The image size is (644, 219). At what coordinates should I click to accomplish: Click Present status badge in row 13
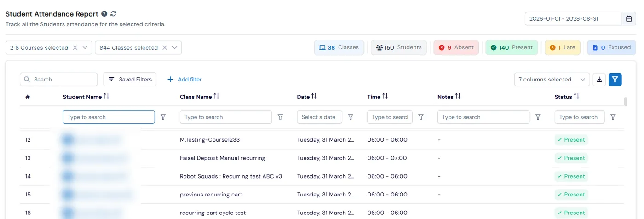(571, 158)
